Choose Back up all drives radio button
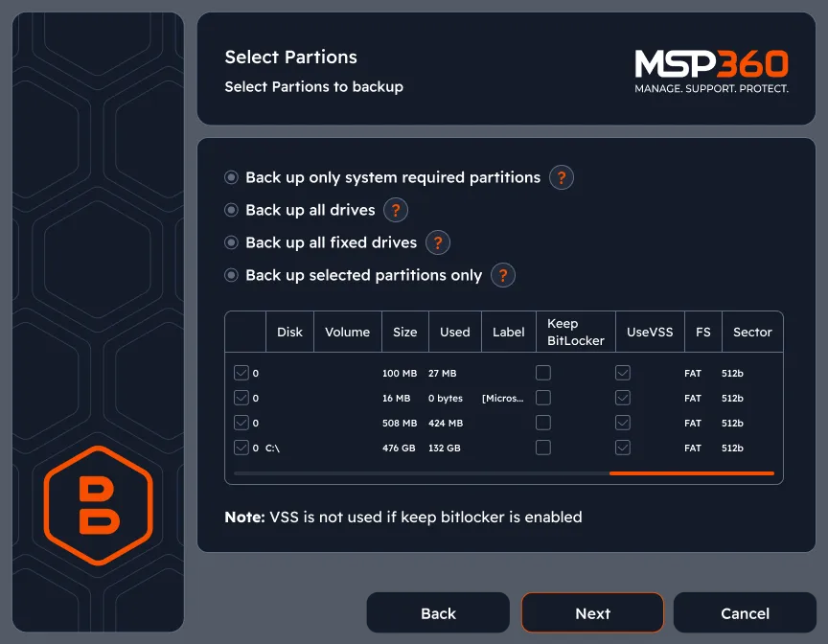The image size is (828, 644). point(231,210)
